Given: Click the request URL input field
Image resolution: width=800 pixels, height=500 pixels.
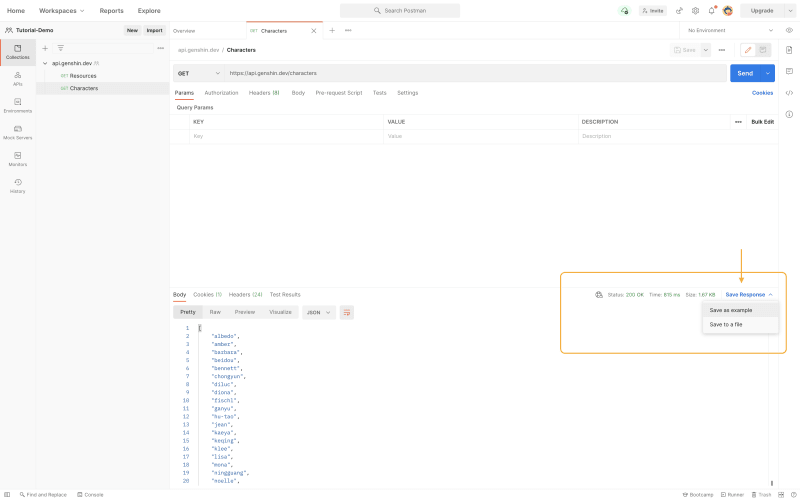Looking at the screenshot, I should (x=476, y=73).
